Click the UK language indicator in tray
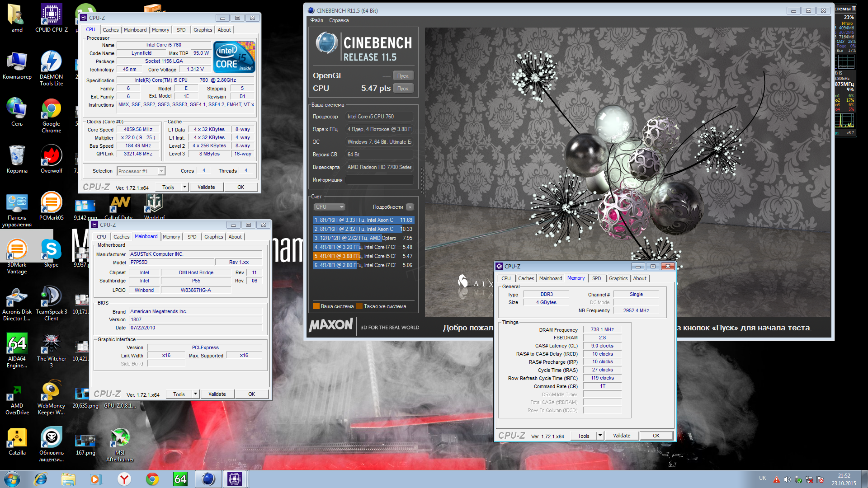Image resolution: width=868 pixels, height=488 pixels. [763, 478]
